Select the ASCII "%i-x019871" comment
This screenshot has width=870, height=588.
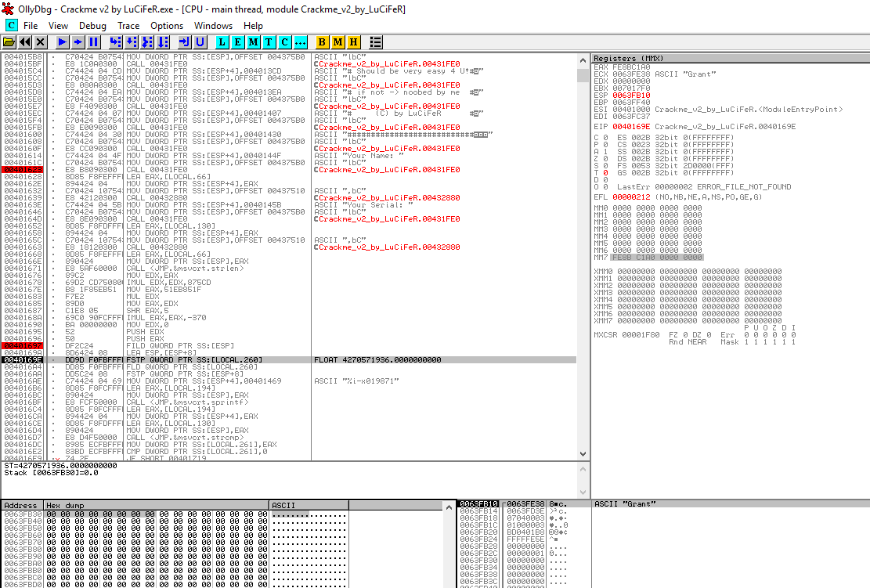[357, 381]
